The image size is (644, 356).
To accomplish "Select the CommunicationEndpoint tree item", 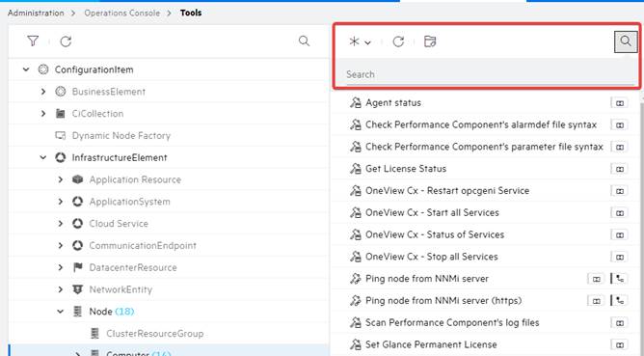I will (x=143, y=245).
